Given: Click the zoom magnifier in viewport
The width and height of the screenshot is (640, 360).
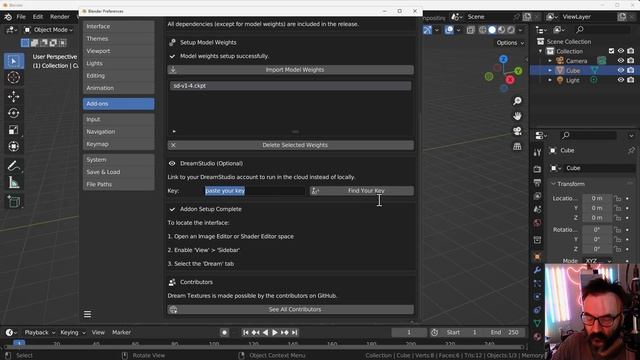Looking at the screenshot, I should tap(517, 101).
